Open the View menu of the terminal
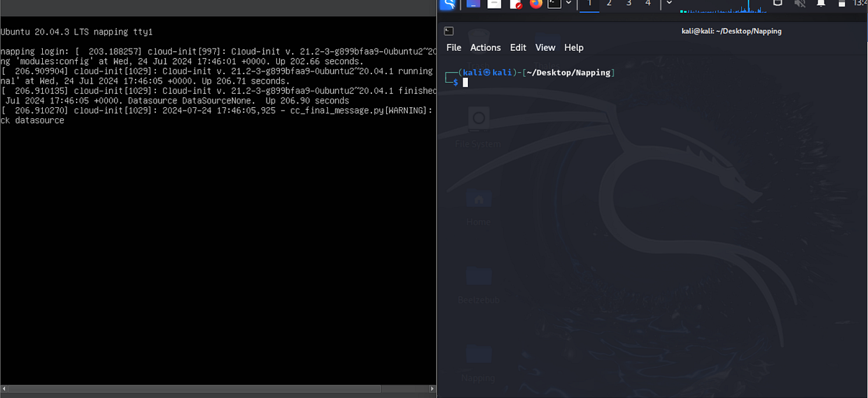 [545, 47]
